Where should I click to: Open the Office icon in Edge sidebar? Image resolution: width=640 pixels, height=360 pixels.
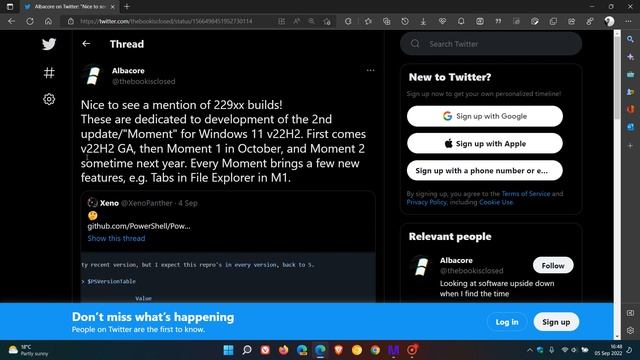[x=631, y=109]
